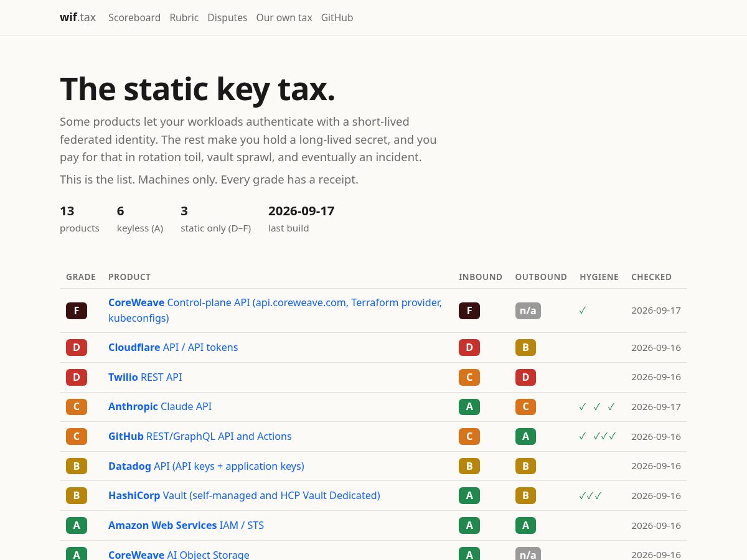
Task: Click the A grade badge for Amazon Web Services
Action: (77, 525)
